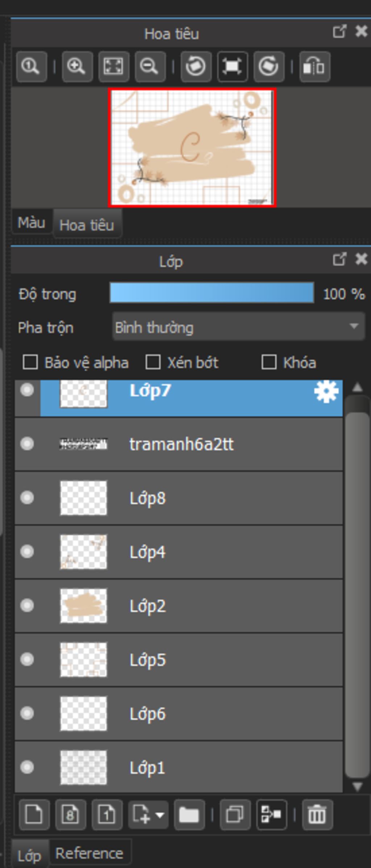Create a new layer folder
The image size is (371, 868).
pos(189,815)
